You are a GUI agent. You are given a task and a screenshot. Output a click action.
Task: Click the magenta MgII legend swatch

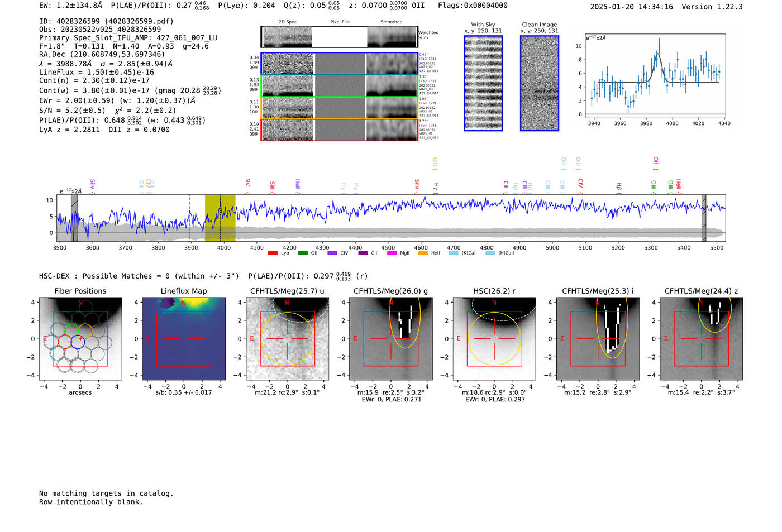pos(392,253)
